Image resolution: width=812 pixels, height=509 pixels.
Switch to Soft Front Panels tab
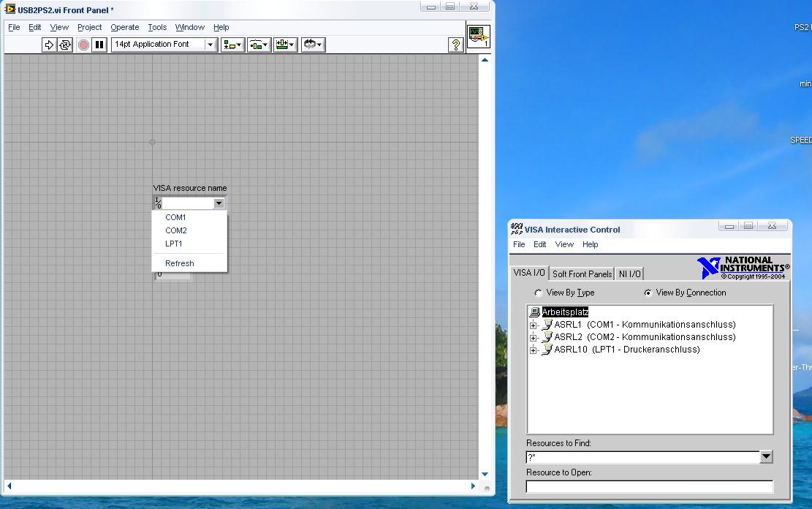[x=582, y=274]
